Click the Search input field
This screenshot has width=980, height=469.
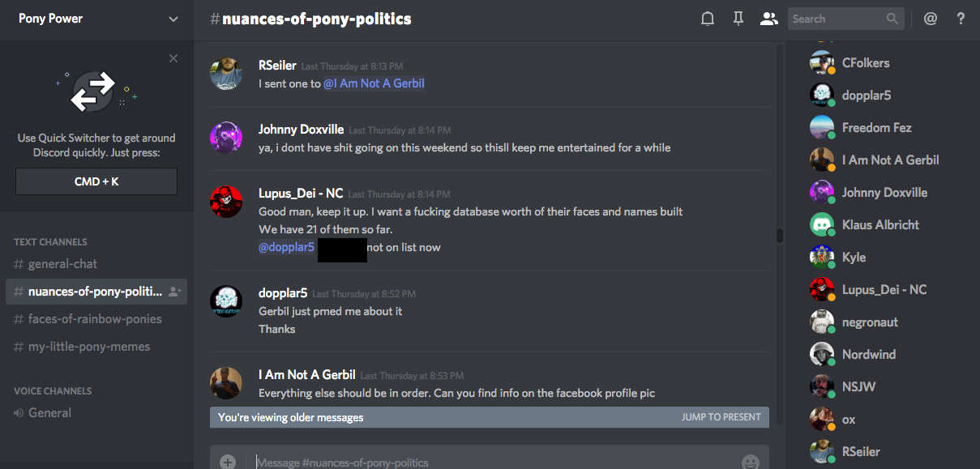click(x=839, y=19)
